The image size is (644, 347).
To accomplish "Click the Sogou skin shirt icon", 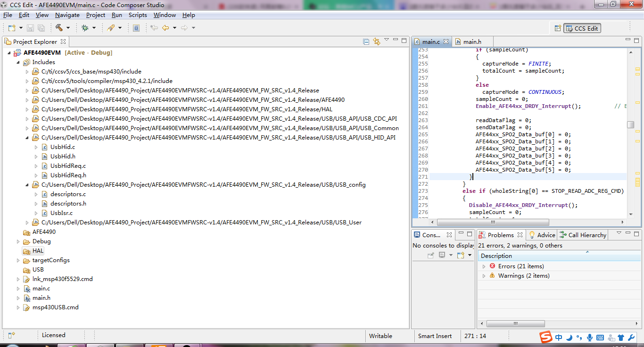I will (x=621, y=338).
